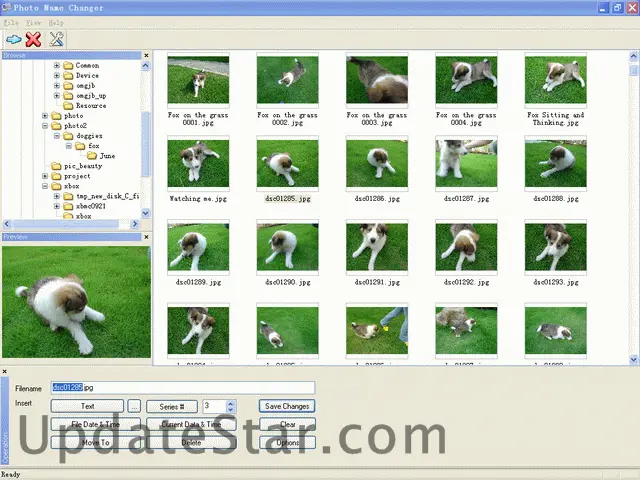Collapse the fox folder node
The height and width of the screenshot is (480, 640).
click(69, 146)
